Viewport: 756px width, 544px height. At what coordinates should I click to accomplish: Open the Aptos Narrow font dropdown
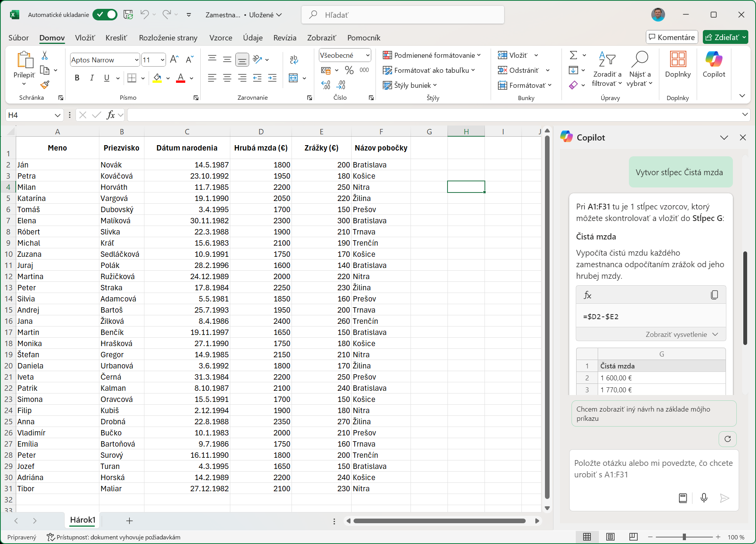pyautogui.click(x=136, y=60)
